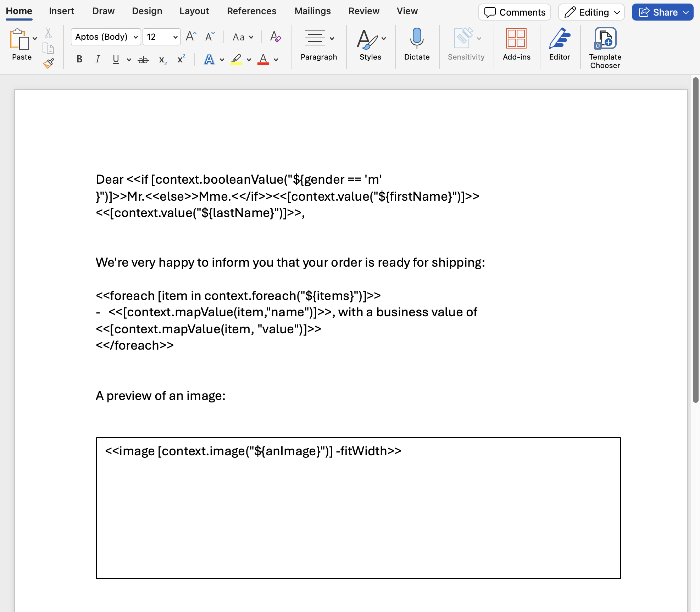Open the font name dropdown
Screen dimensions: 700x612
point(136,37)
